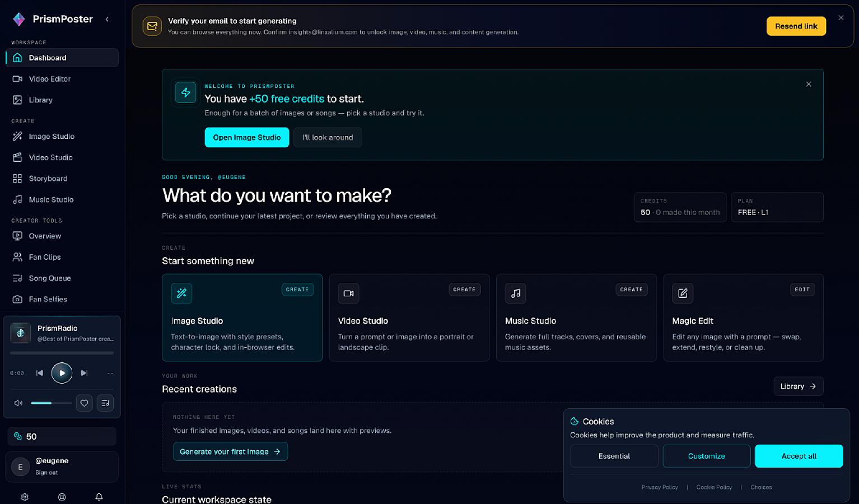Click the CREATE badge on Music Studio card

(631, 290)
